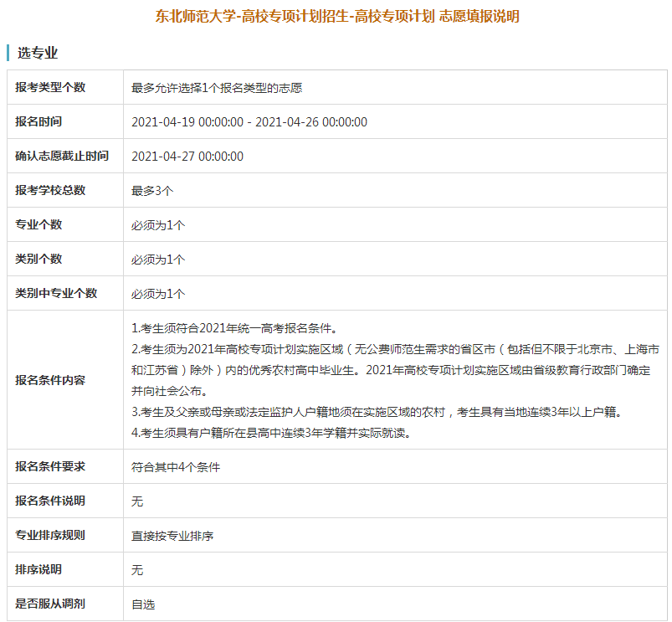Select the 类别中专业个数 label
The width and height of the screenshot is (672, 622).
56,293
